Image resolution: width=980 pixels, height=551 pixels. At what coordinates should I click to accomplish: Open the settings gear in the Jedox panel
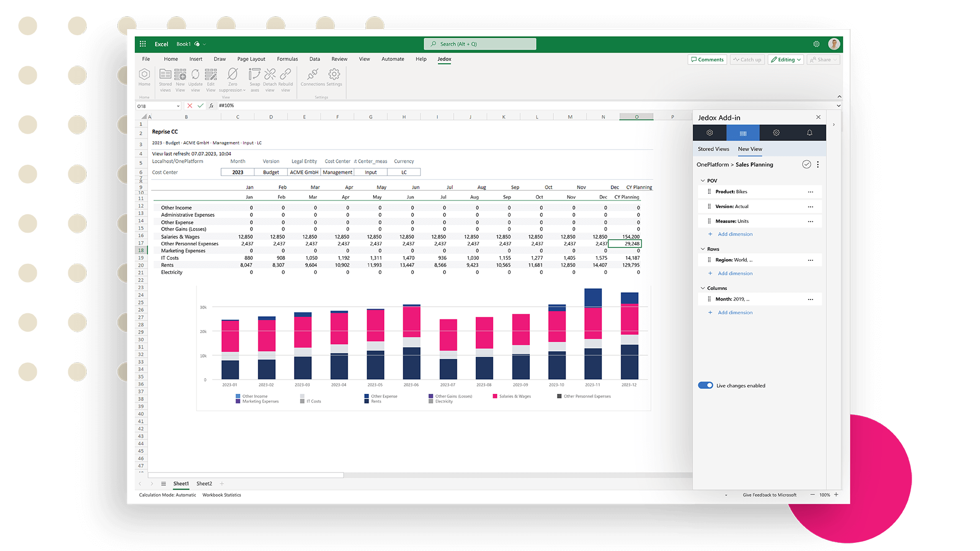(x=776, y=133)
